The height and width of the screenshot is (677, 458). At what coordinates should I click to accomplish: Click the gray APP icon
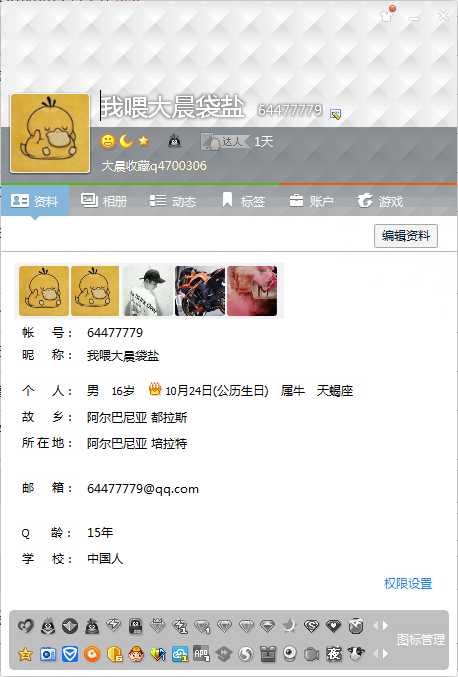point(202,655)
